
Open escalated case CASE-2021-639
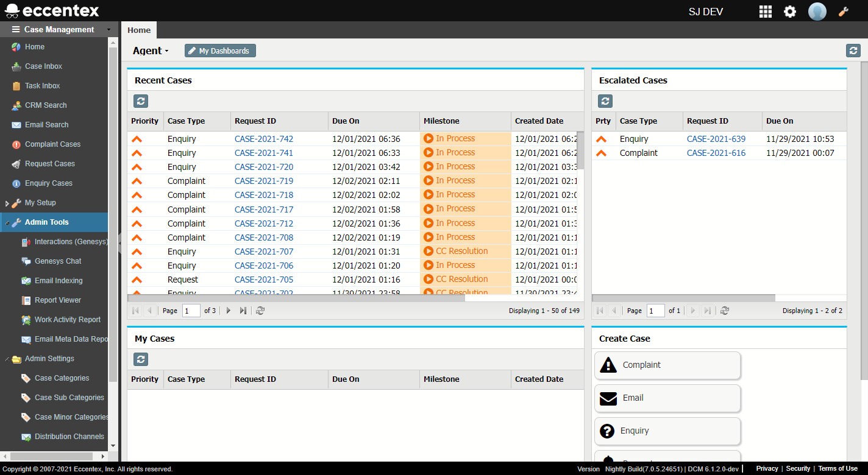(716, 139)
